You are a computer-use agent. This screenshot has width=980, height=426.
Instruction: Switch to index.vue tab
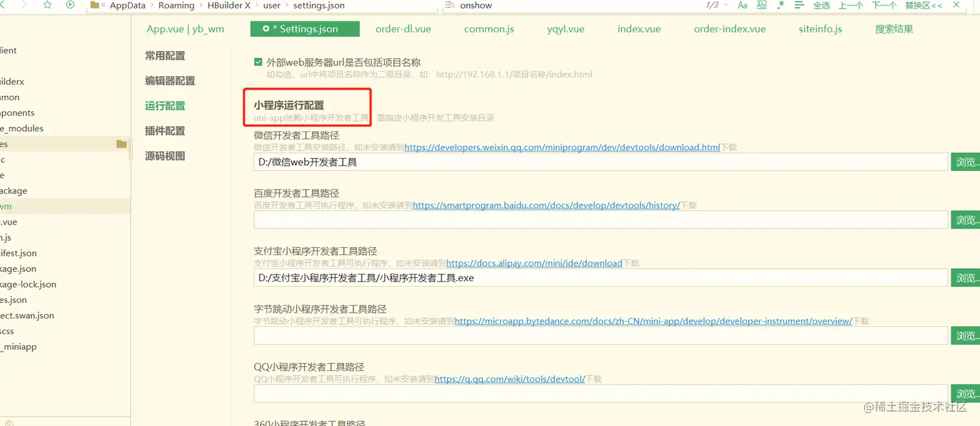coord(639,29)
